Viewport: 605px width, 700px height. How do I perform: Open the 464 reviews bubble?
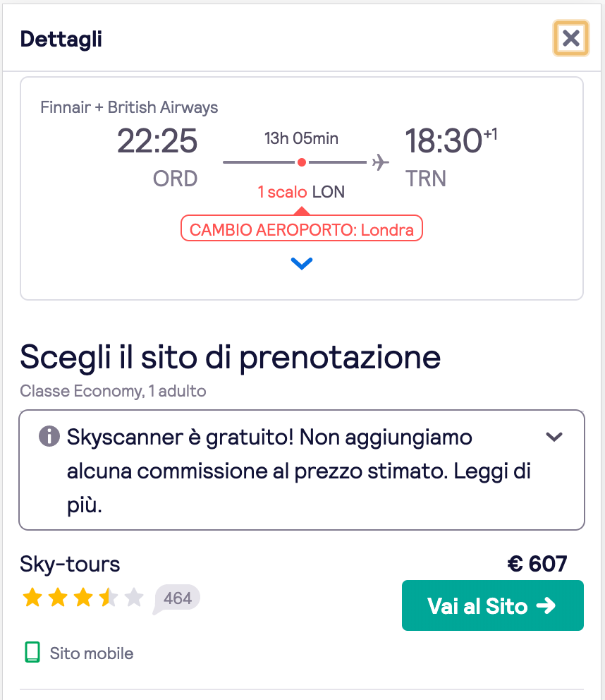(x=177, y=598)
